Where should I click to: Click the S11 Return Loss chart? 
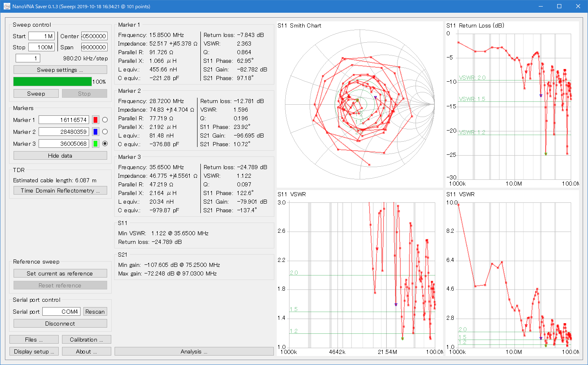click(x=512, y=104)
